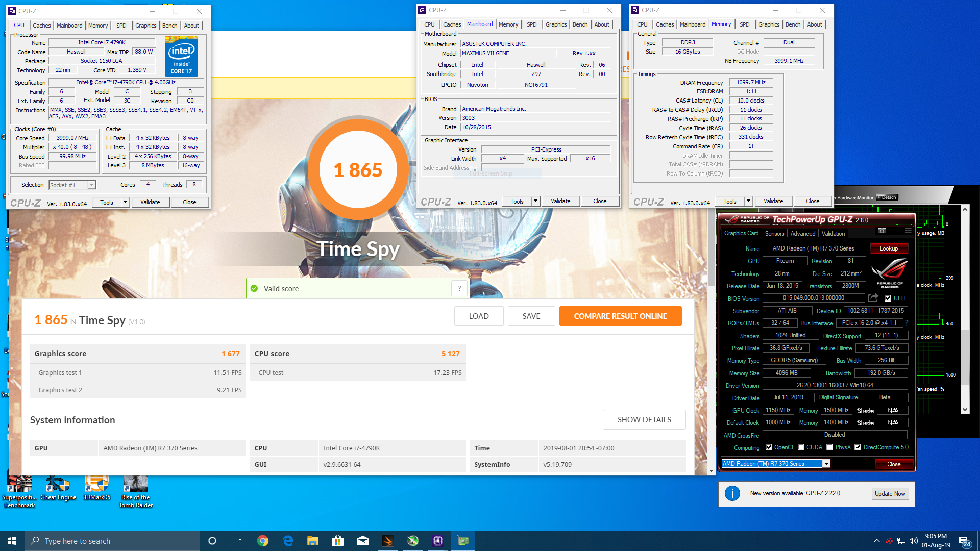Click the ROG logo in GPU-Z
Screen dimensions: 980x551
click(890, 273)
